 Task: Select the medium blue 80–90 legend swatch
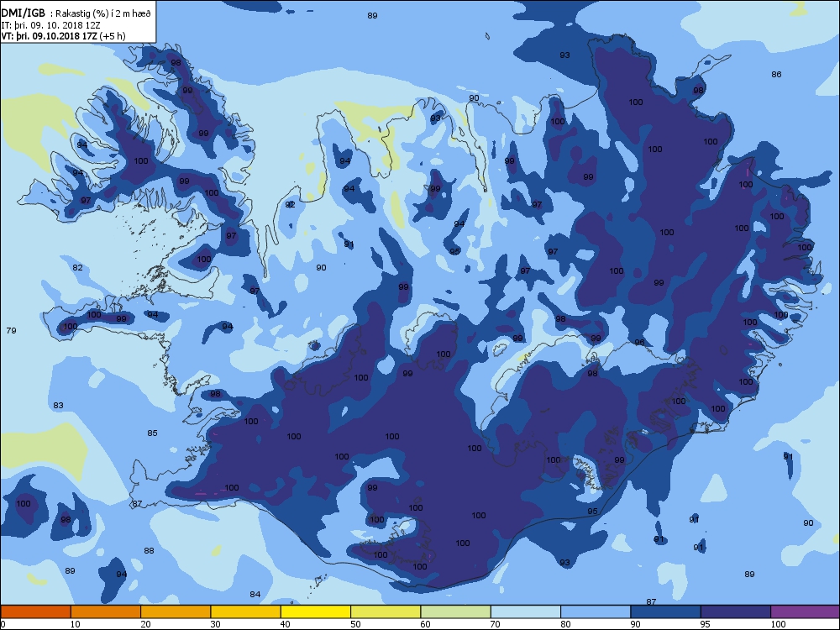click(596, 612)
